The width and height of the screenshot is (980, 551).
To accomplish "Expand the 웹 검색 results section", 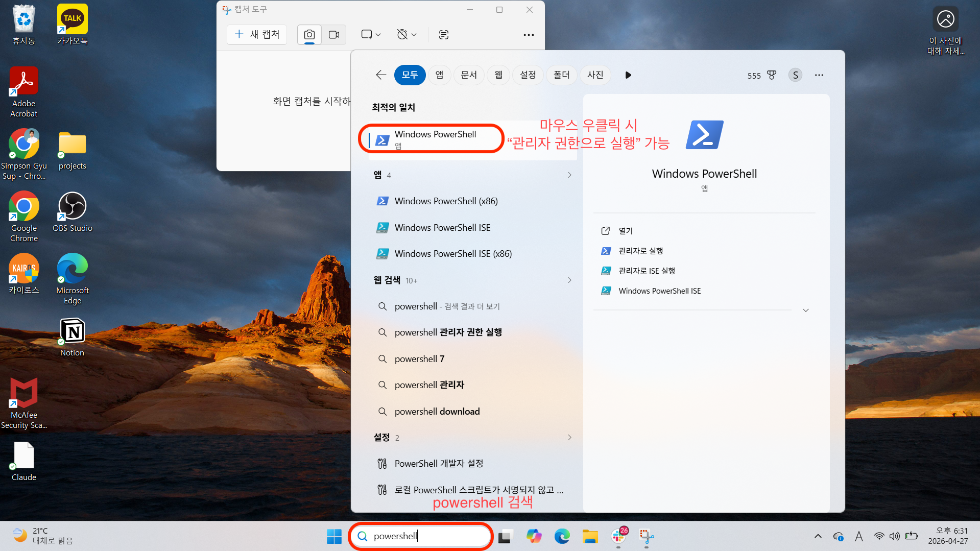I will tap(569, 280).
